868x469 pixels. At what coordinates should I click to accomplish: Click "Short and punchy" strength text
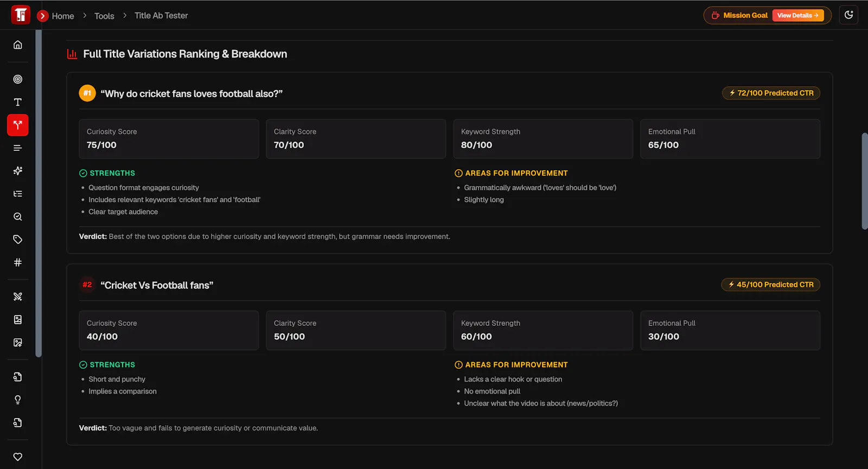pyautogui.click(x=117, y=380)
